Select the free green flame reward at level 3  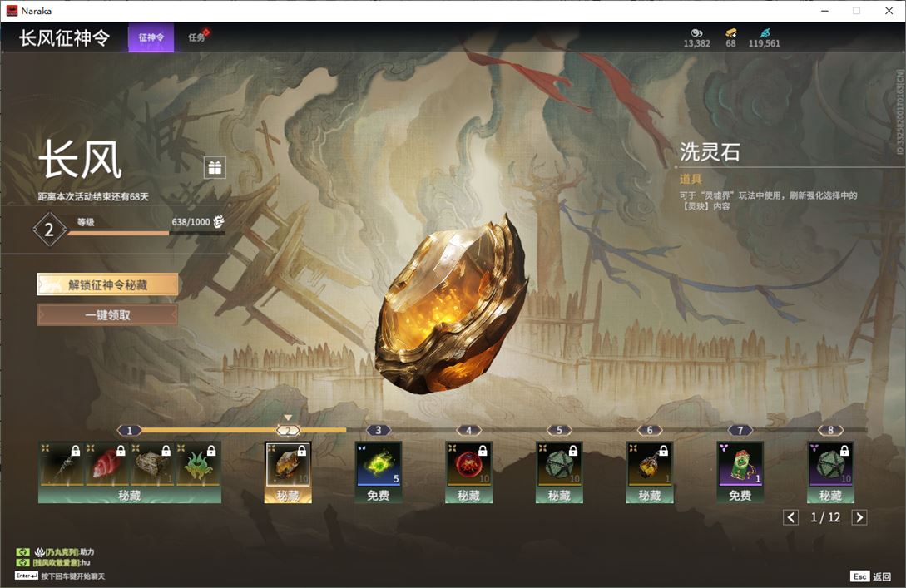379,464
